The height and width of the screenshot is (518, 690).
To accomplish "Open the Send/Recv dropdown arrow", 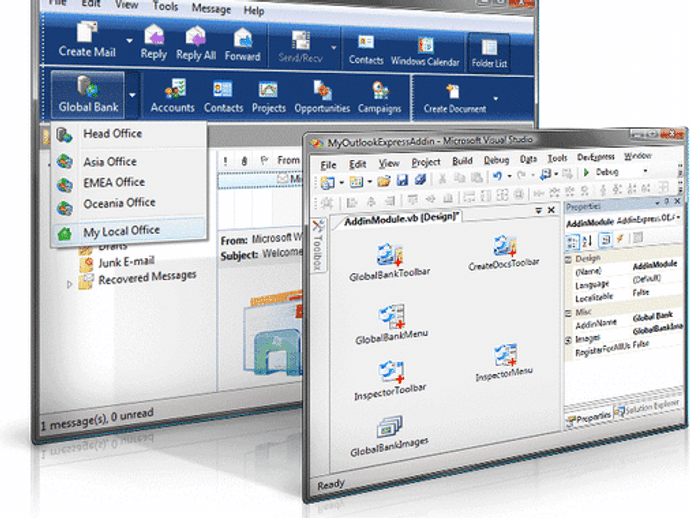I will [x=334, y=48].
